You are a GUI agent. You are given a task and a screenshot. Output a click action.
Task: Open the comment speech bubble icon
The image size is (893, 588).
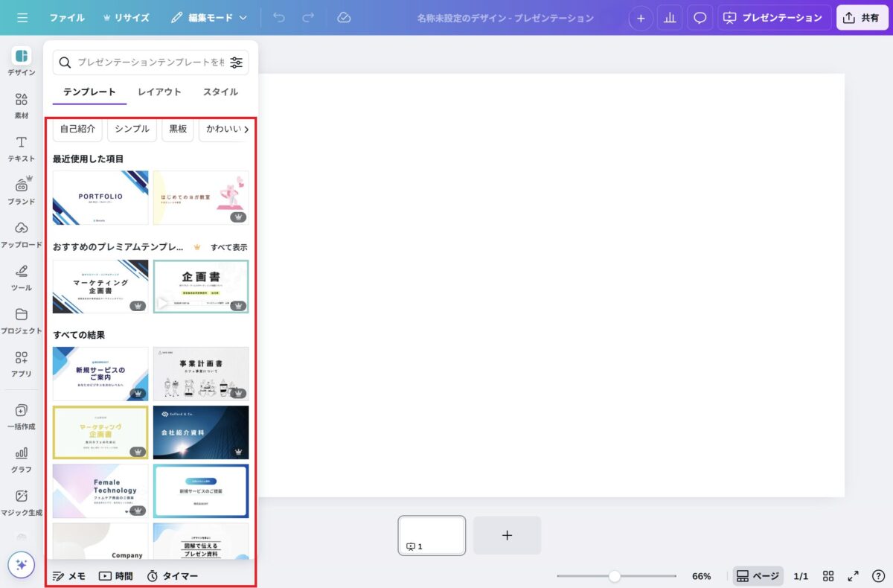point(700,18)
